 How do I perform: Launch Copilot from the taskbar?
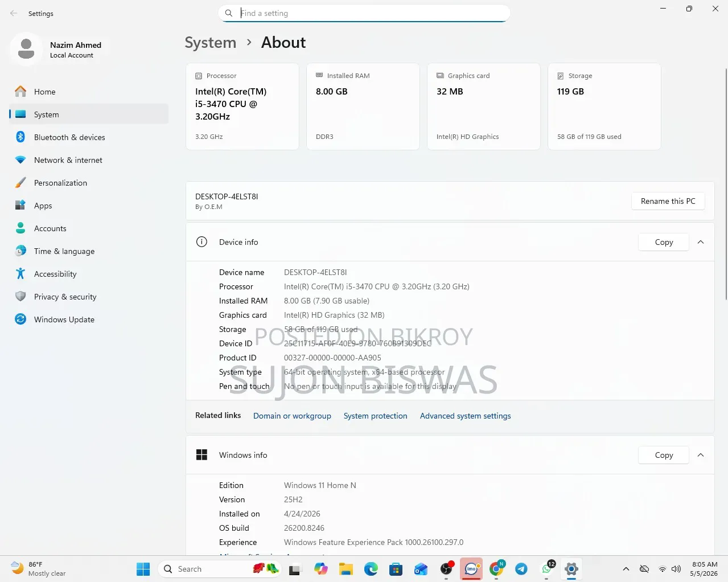[x=320, y=569]
